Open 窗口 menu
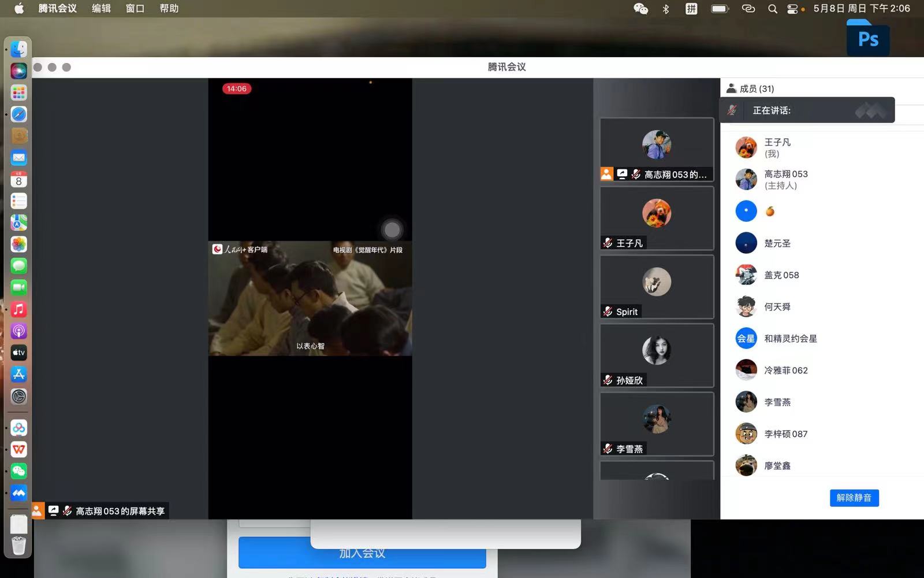Screen dimensions: 924x578 [x=135, y=9]
